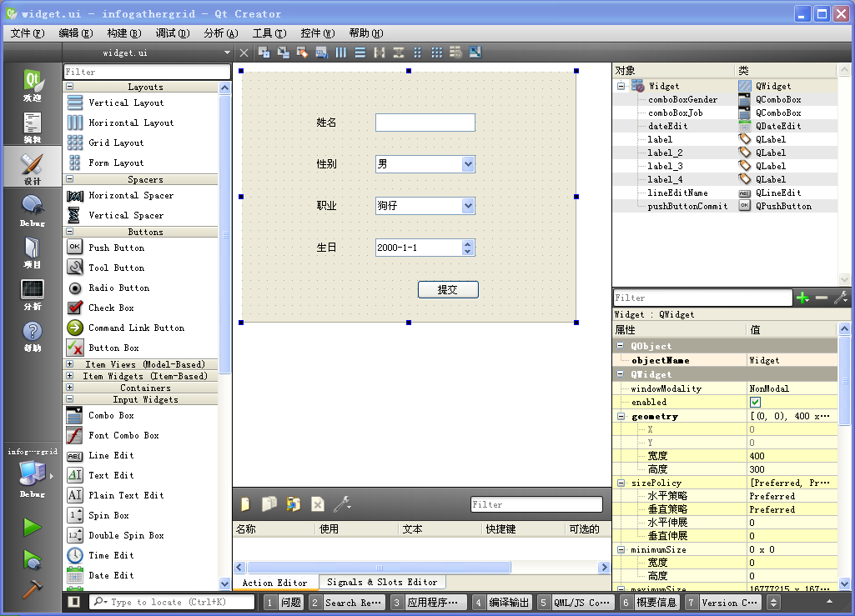
Task: Apply Lay Out Horizontally toolbar icon
Action: coord(341,53)
